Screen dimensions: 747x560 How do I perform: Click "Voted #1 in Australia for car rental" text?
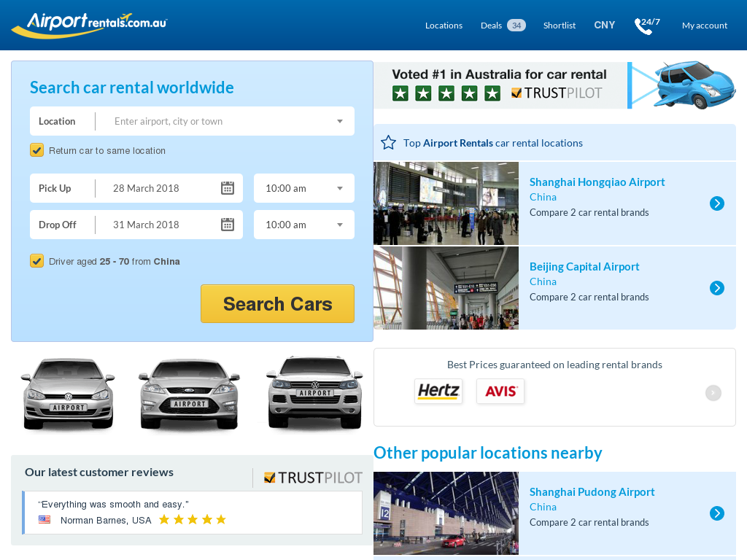pos(499,74)
